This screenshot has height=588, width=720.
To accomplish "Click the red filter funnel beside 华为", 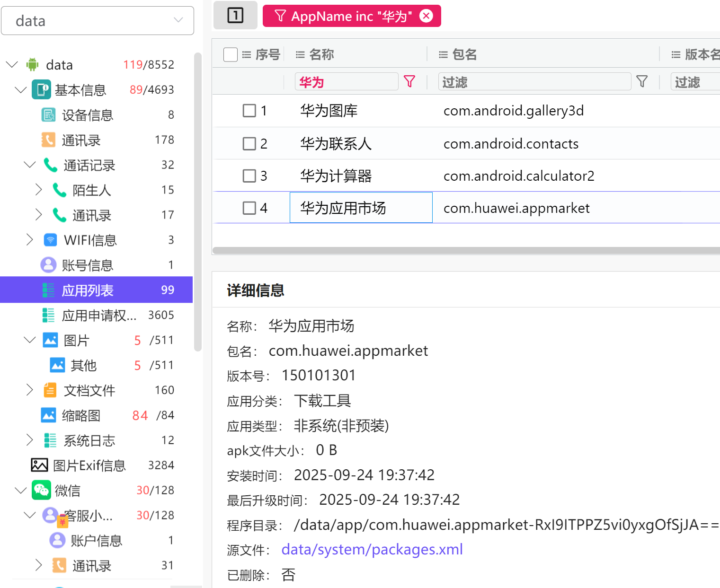I will (x=409, y=81).
